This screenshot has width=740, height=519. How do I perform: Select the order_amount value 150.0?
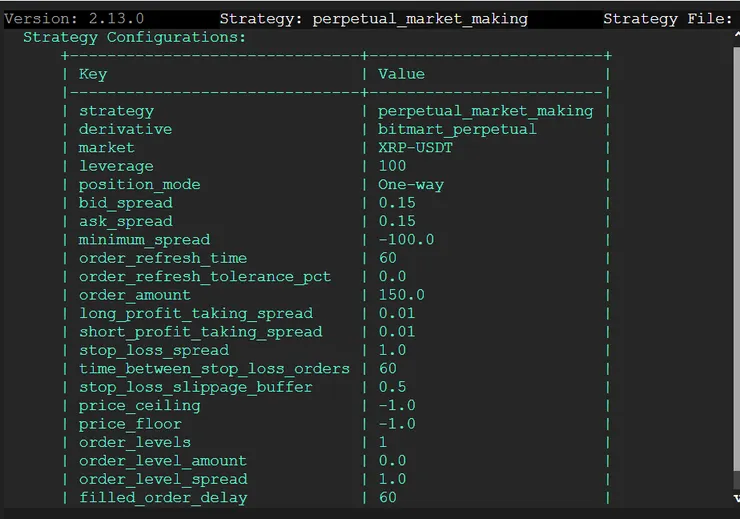[401, 295]
